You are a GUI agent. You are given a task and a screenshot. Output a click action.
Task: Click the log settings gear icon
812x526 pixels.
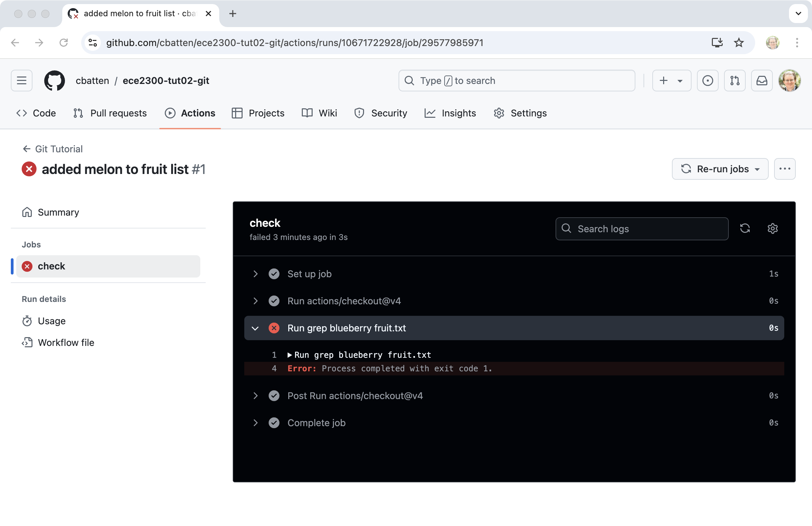772,228
